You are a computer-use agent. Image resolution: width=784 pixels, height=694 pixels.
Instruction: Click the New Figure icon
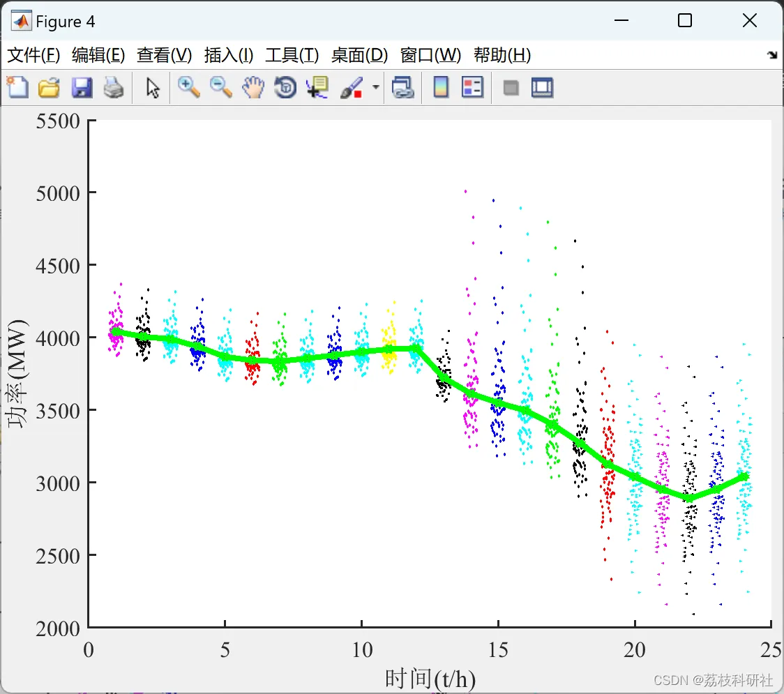(17, 87)
